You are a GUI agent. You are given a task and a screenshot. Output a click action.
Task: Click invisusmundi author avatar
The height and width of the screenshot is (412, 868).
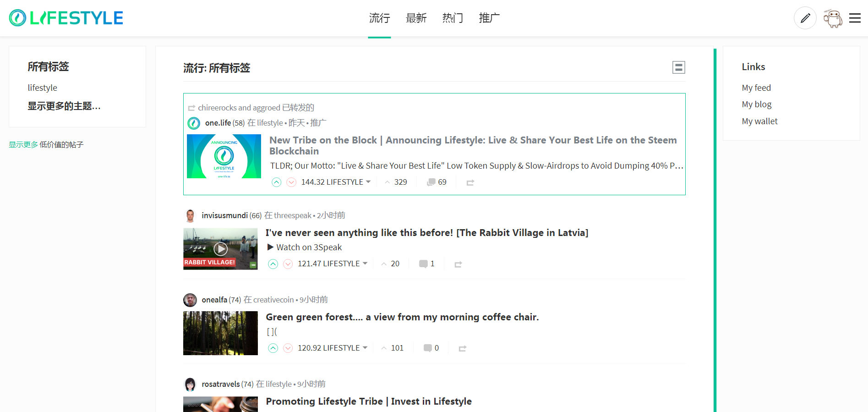pyautogui.click(x=190, y=216)
